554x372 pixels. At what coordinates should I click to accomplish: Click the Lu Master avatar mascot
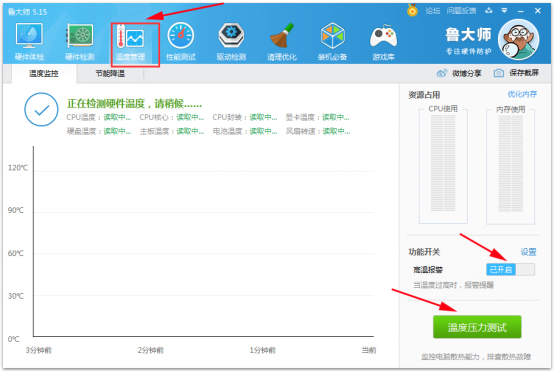click(x=518, y=40)
